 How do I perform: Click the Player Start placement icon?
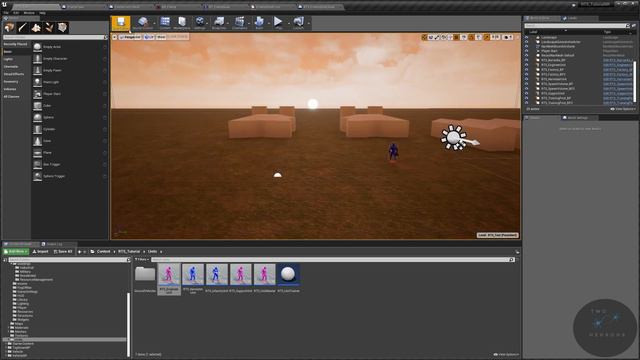(x=38, y=94)
